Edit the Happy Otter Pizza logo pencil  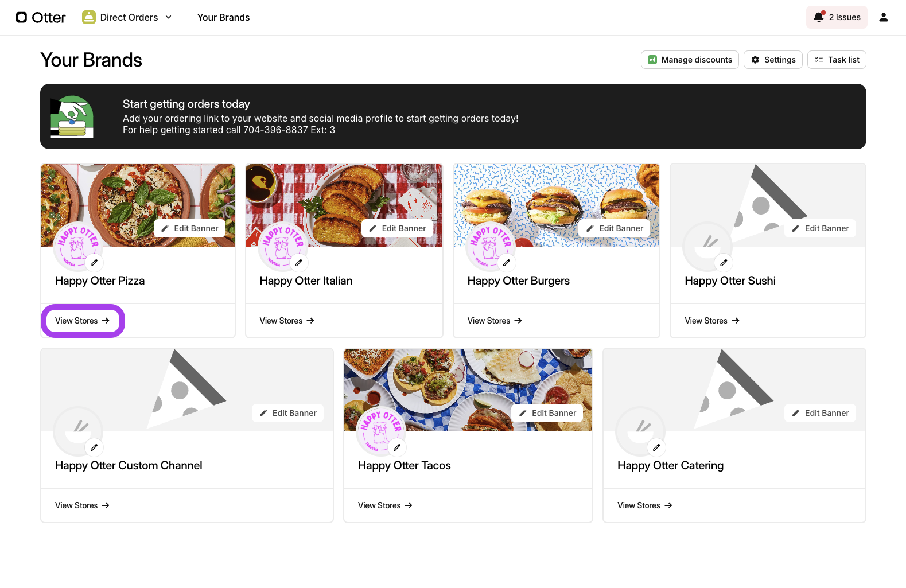click(x=94, y=263)
